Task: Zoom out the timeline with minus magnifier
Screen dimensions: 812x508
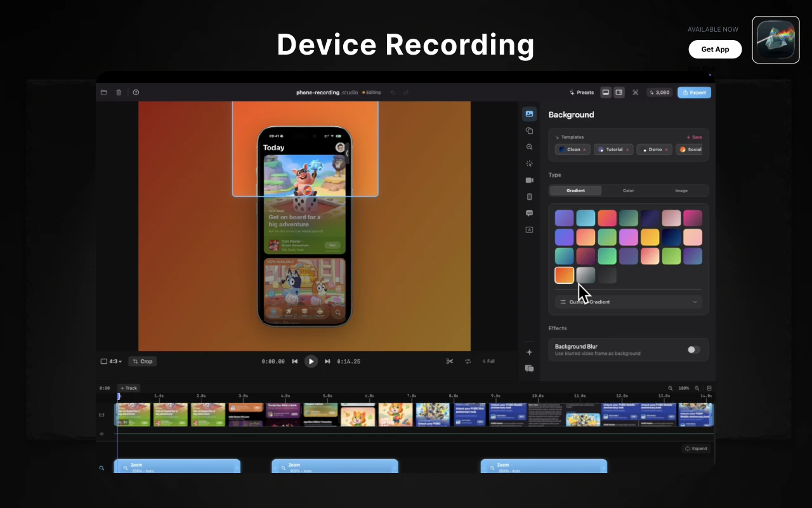Action: (x=671, y=388)
